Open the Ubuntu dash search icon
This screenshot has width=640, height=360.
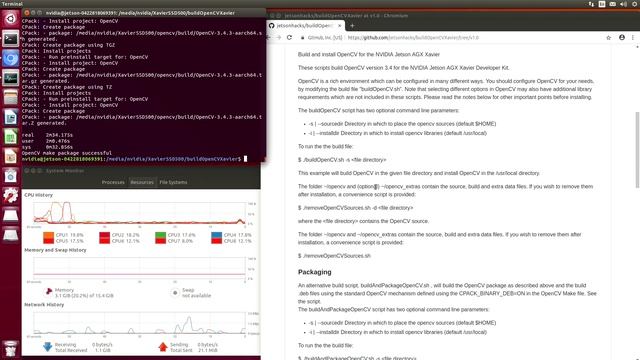[11, 19]
